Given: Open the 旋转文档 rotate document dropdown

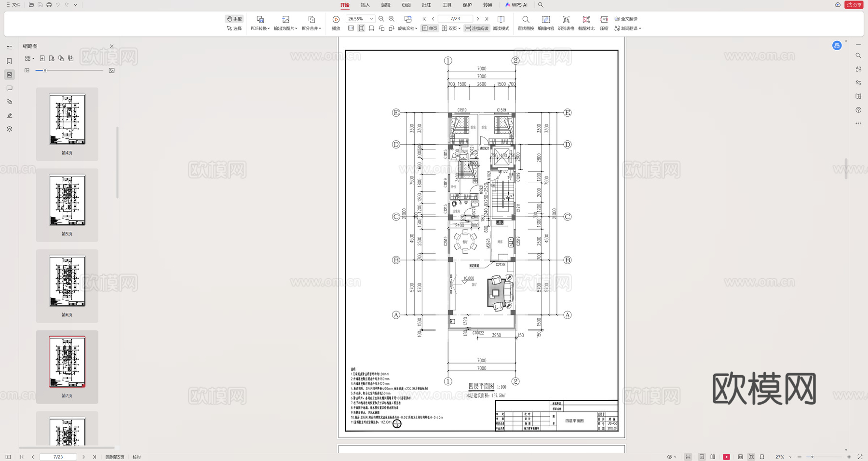Looking at the screenshot, I should [x=407, y=28].
